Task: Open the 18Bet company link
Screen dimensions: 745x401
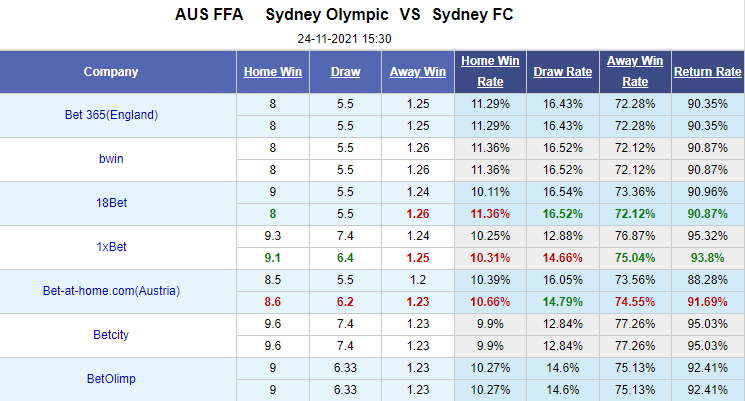Action: [x=111, y=203]
